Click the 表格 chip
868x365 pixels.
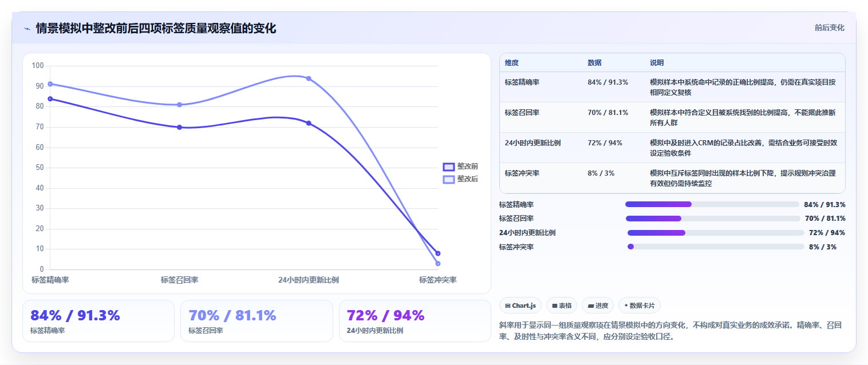click(x=561, y=306)
